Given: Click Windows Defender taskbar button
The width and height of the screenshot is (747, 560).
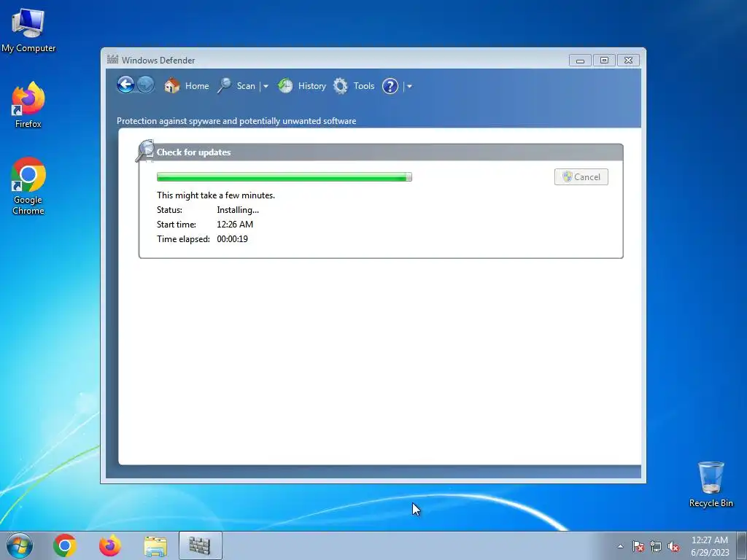Looking at the screenshot, I should pyautogui.click(x=200, y=545).
